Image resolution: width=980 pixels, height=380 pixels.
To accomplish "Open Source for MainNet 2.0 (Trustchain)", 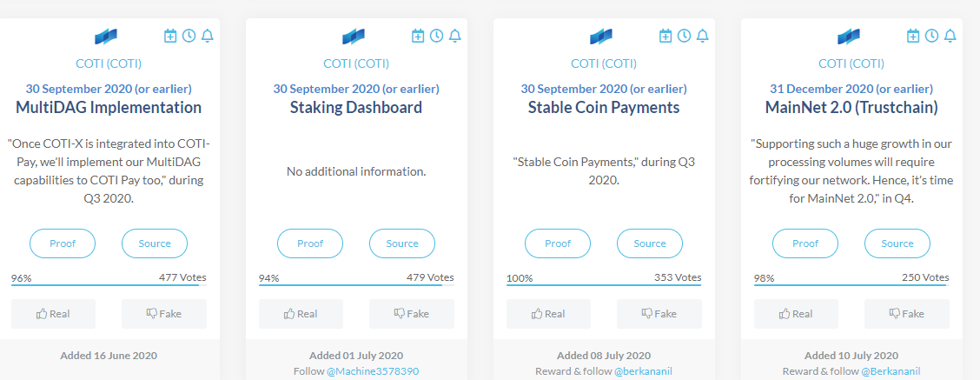I will [x=897, y=243].
